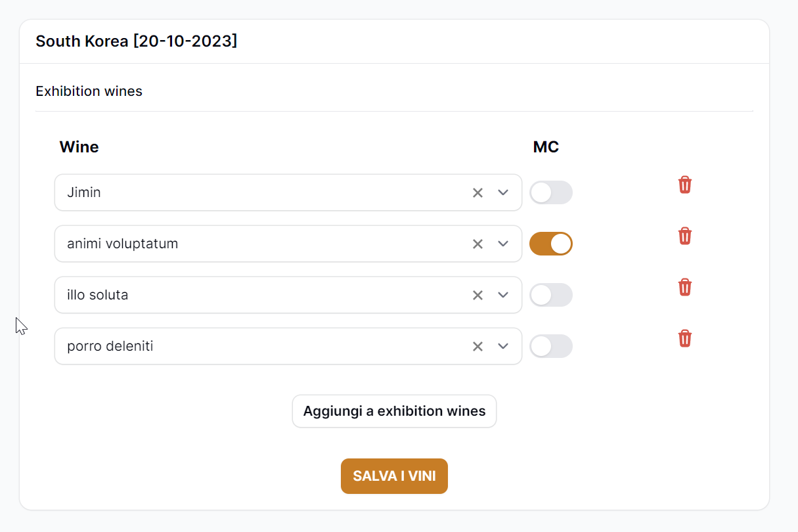Click Aggiungi a exhibition wines button
The image size is (798, 532).
394,411
